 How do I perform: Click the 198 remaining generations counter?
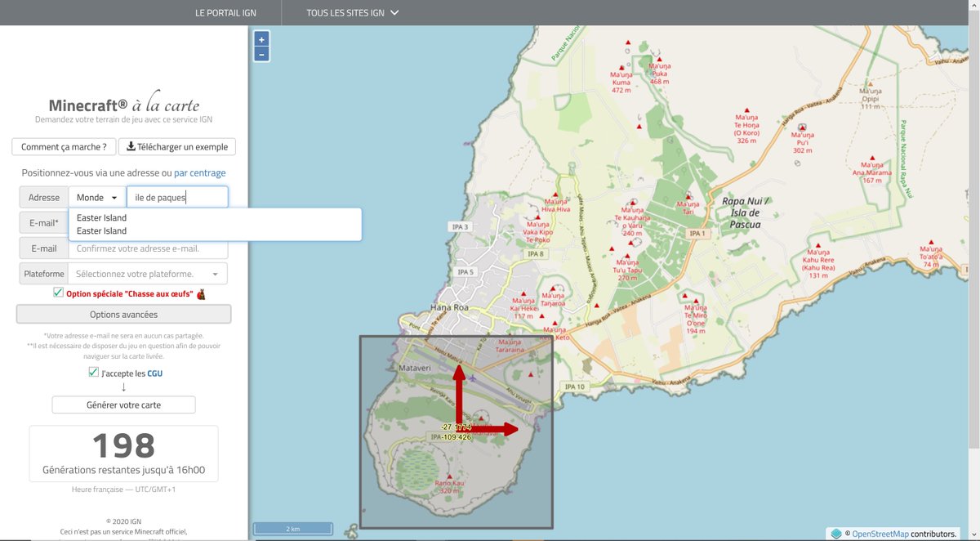click(x=123, y=445)
